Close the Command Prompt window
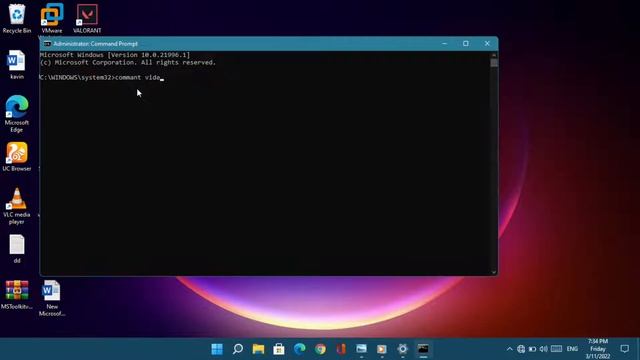 487,44
